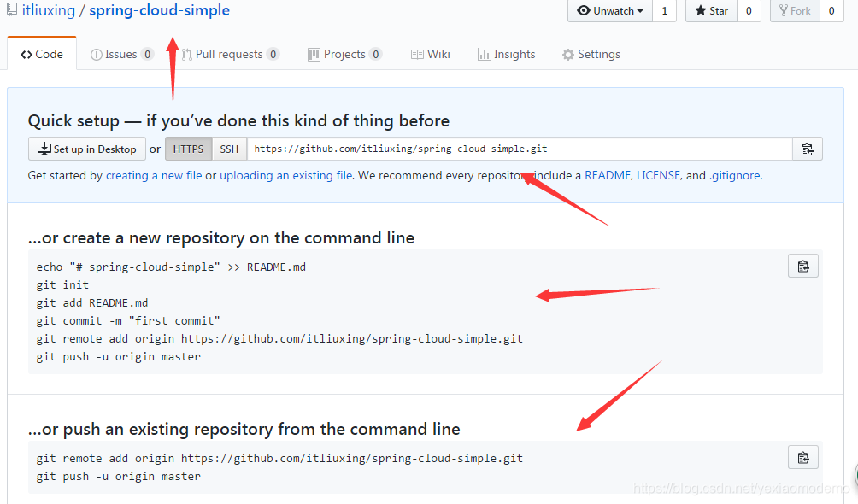Select the SSH protocol toggle
This screenshot has height=504, width=858.
coord(229,149)
